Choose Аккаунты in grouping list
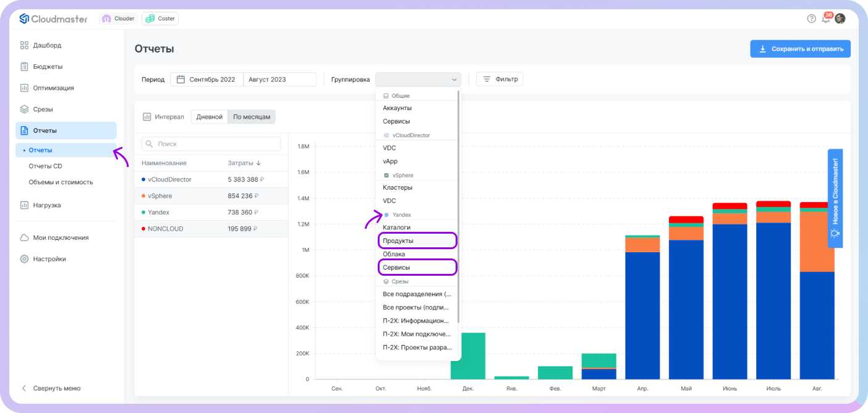The width and height of the screenshot is (868, 413). [x=397, y=108]
